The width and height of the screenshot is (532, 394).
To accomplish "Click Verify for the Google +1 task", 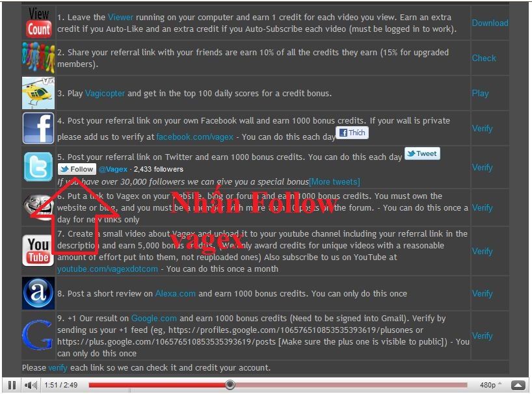I will point(482,335).
